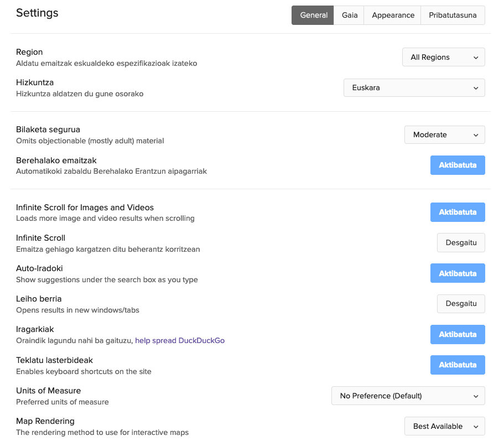Open the Bilaketa segurua Moderate dropdown
This screenshot has width=504, height=446.
point(444,135)
